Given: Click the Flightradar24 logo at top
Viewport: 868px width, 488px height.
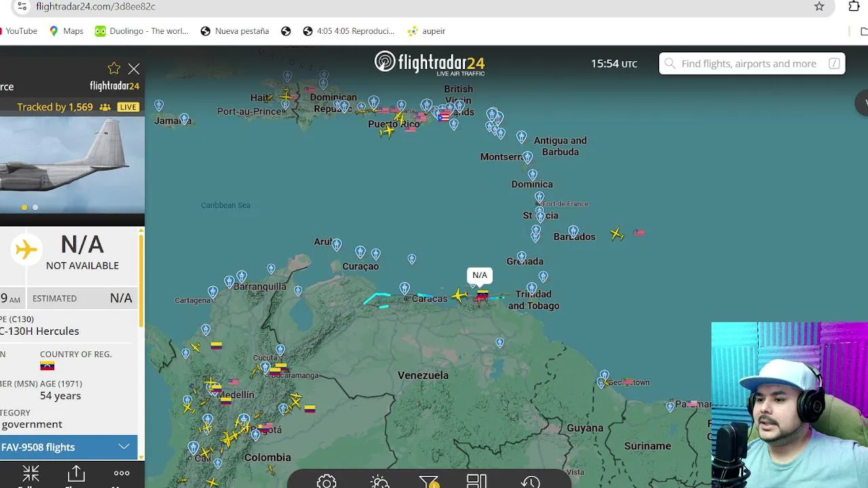Looking at the screenshot, I should [x=429, y=63].
